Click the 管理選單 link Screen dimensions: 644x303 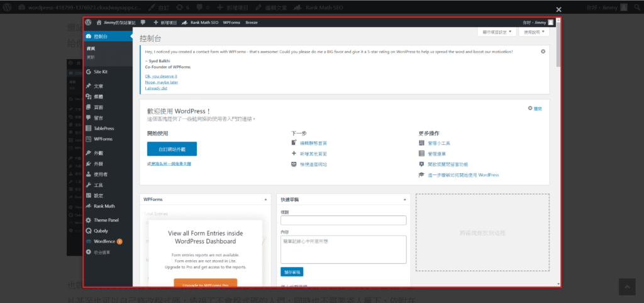pos(436,154)
